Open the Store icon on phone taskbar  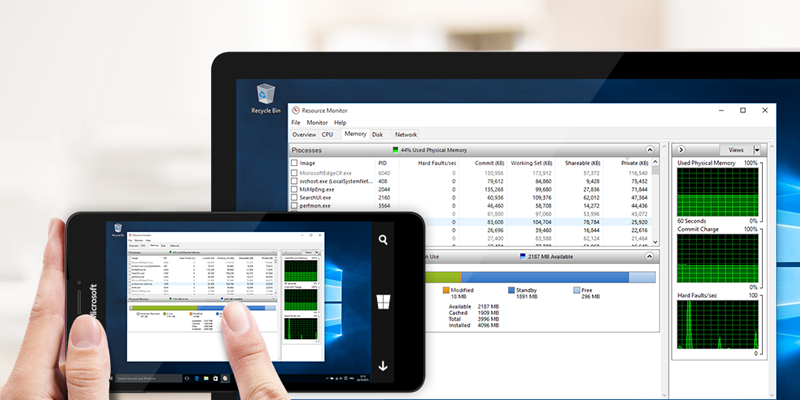pyautogui.click(x=215, y=379)
